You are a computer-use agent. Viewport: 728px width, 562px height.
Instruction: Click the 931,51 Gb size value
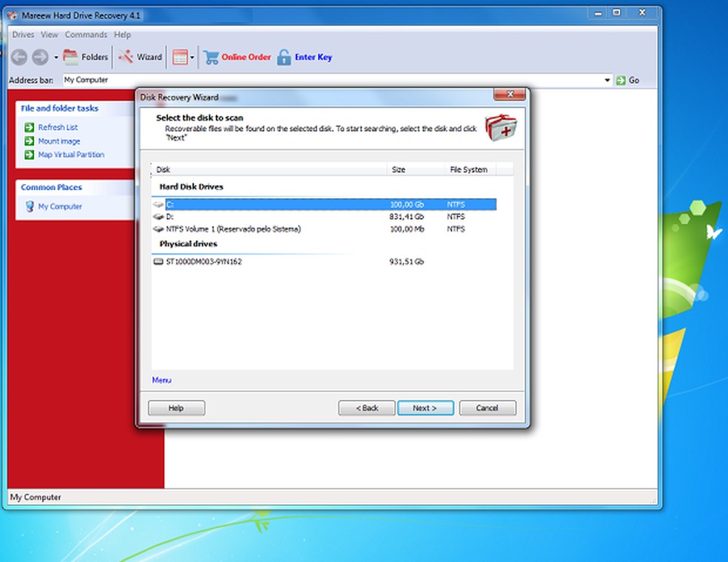pos(406,262)
